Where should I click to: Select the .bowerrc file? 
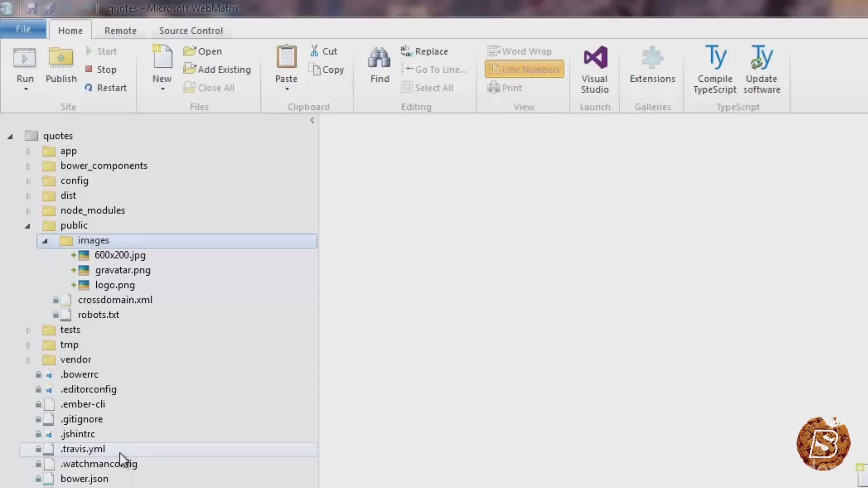point(79,375)
